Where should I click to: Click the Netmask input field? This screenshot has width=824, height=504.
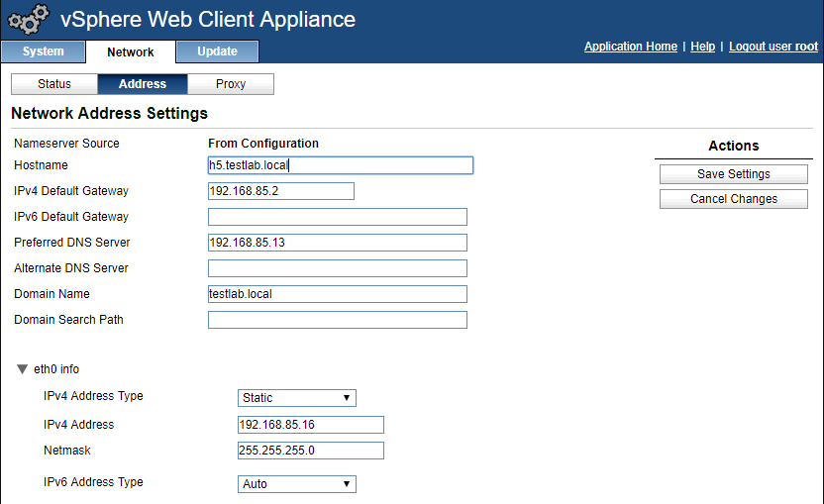pos(311,451)
